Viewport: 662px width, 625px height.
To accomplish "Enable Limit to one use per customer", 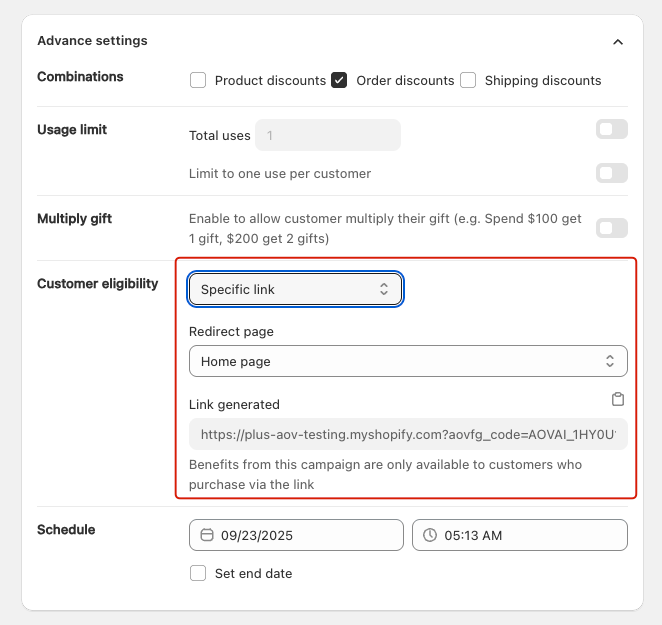I will pyautogui.click(x=612, y=173).
